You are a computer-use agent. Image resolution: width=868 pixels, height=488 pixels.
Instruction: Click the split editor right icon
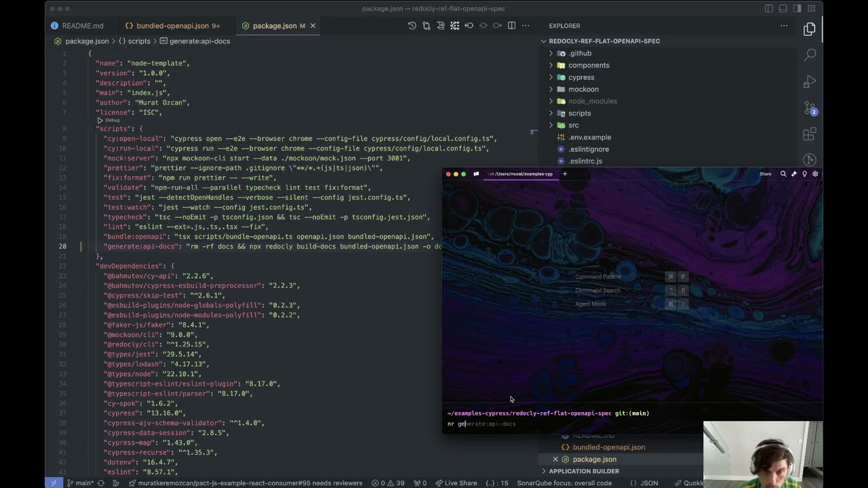[x=511, y=26]
